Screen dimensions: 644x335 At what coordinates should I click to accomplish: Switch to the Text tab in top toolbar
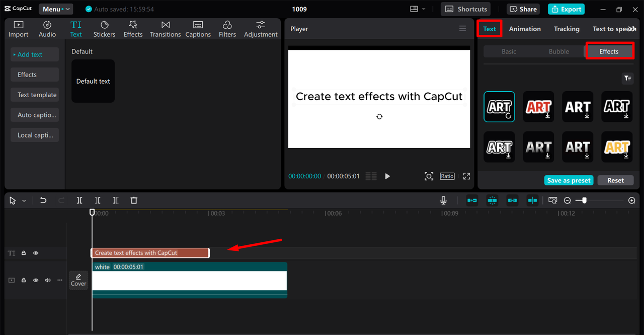pos(76,29)
